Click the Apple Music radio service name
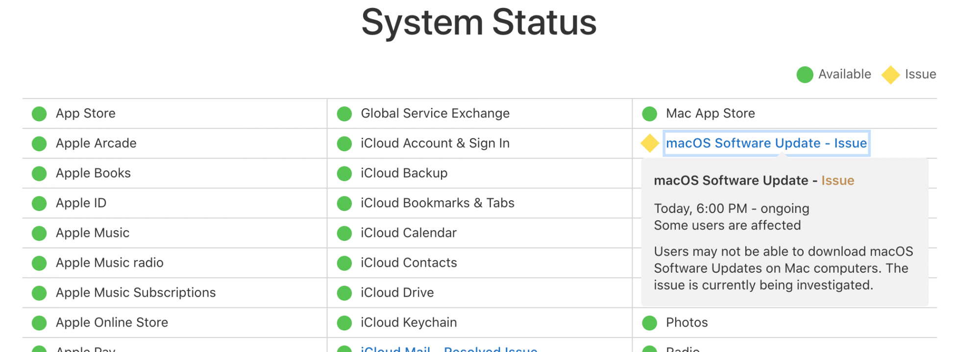 110,263
